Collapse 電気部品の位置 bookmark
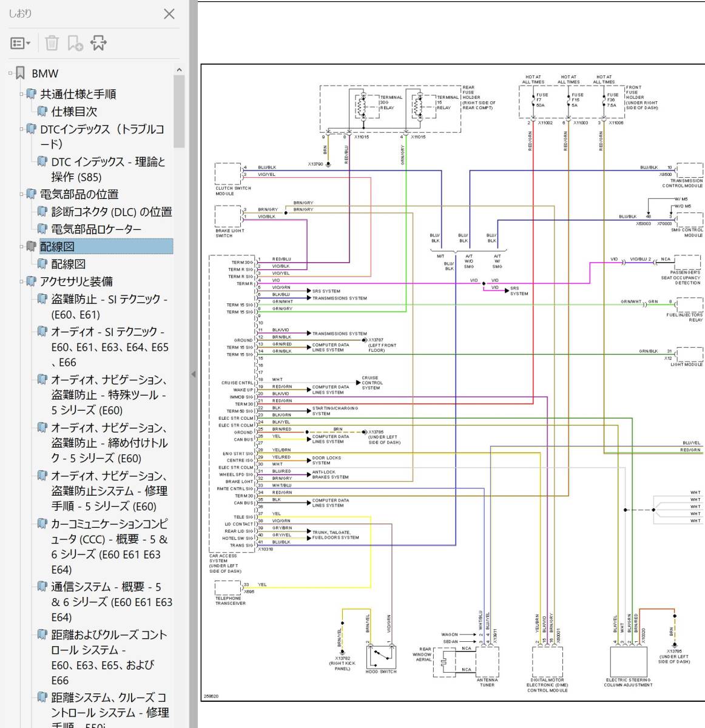This screenshot has width=705, height=728. click(x=22, y=194)
